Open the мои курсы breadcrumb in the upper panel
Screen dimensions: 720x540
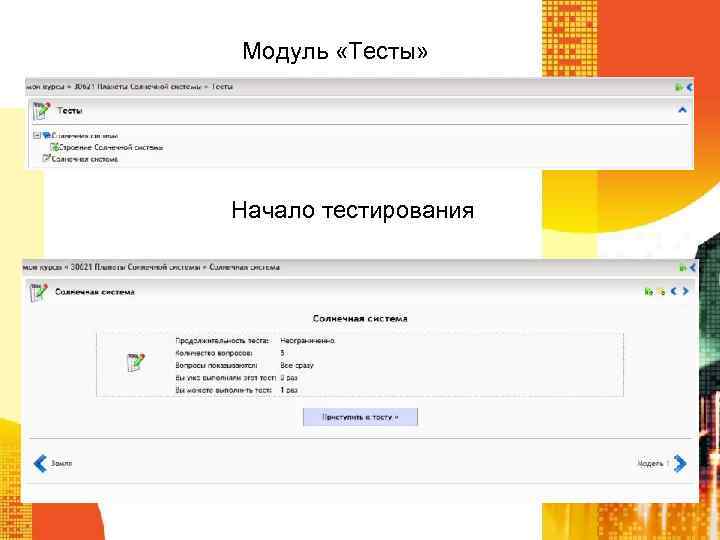pos(45,86)
